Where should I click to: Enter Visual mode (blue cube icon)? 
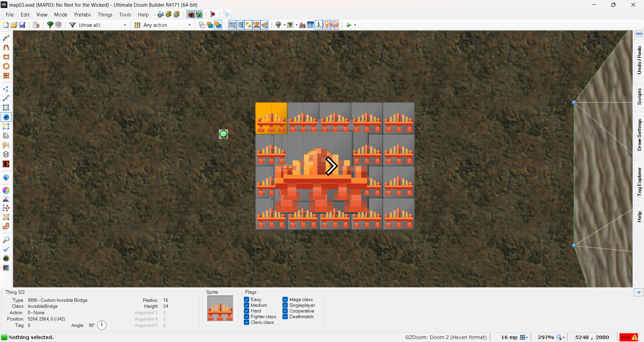pos(6,177)
